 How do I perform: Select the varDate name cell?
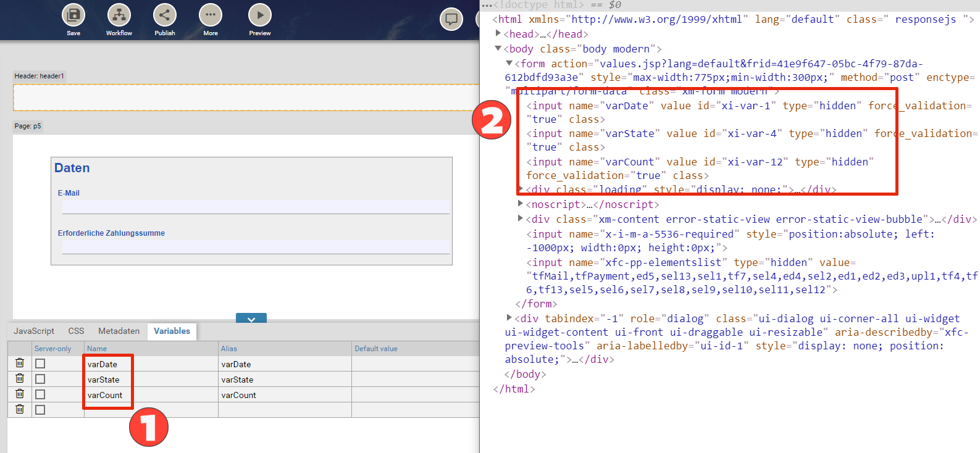click(x=151, y=364)
